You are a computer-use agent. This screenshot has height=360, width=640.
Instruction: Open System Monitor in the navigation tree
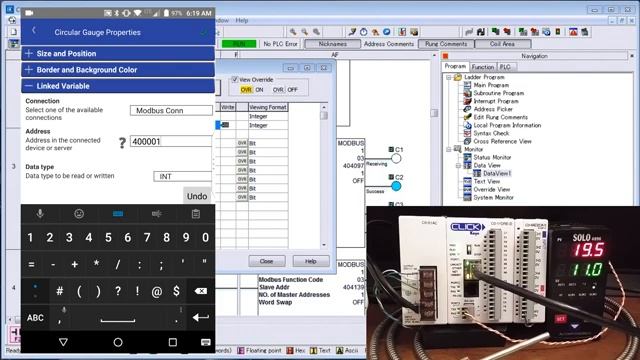493,197
